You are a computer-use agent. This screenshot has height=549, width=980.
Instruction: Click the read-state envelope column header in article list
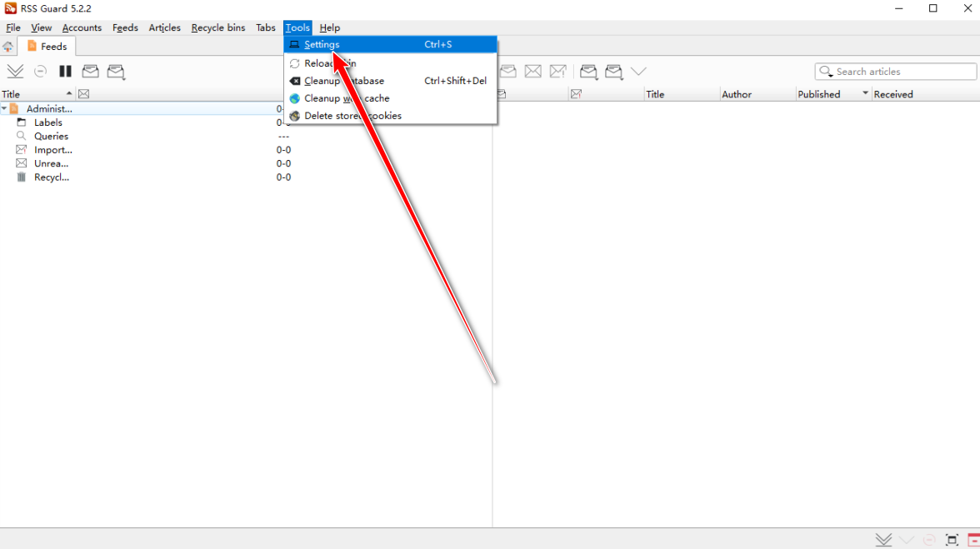[x=502, y=94]
